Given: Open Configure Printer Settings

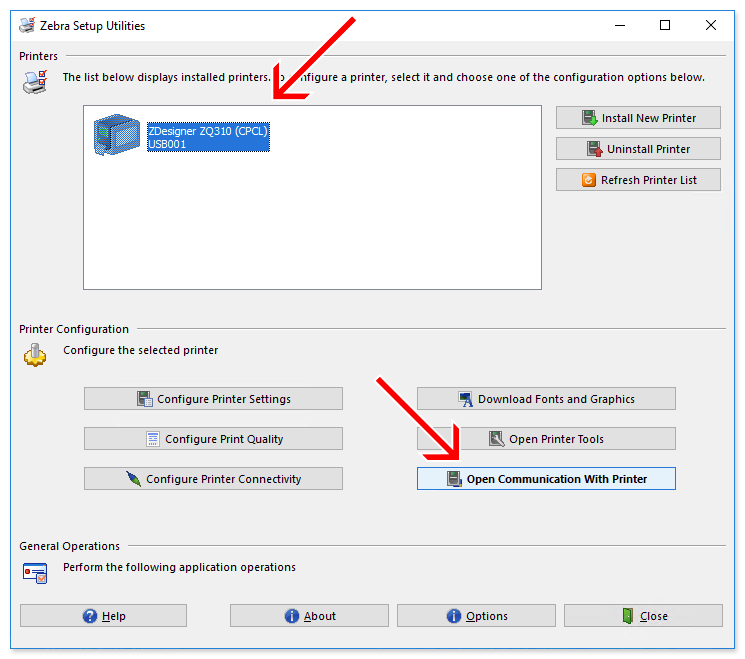Looking at the screenshot, I should coord(213,399).
